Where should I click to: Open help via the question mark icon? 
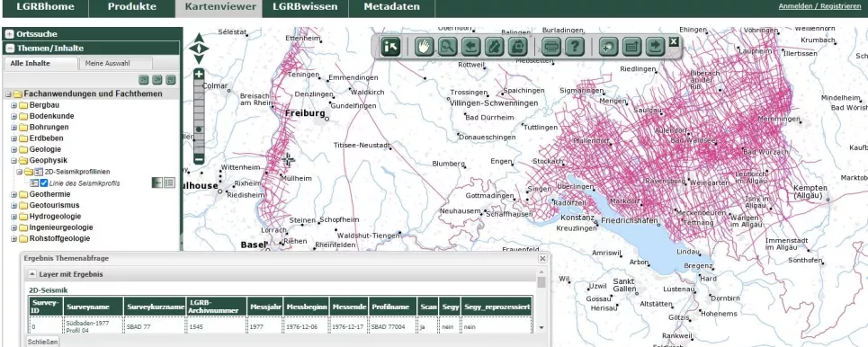point(575,47)
